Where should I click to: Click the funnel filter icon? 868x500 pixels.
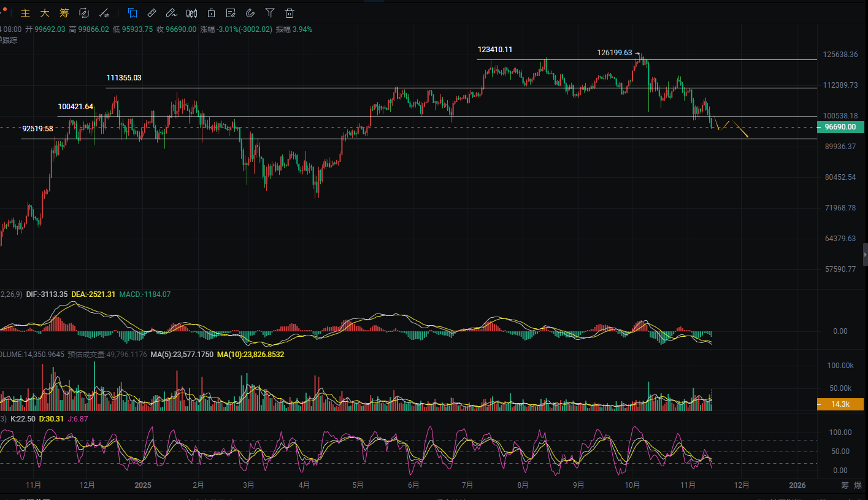pos(270,13)
